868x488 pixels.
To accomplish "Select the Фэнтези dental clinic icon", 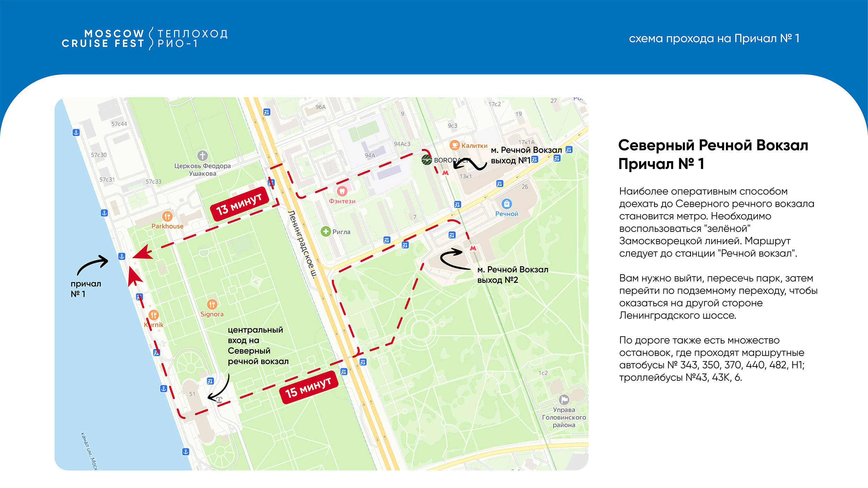I will coord(342,191).
